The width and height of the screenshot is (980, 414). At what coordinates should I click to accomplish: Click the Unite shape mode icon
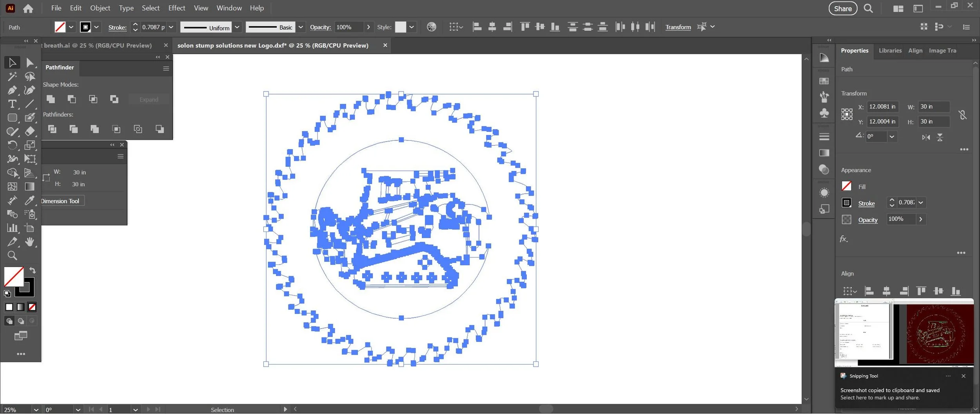pos(51,99)
